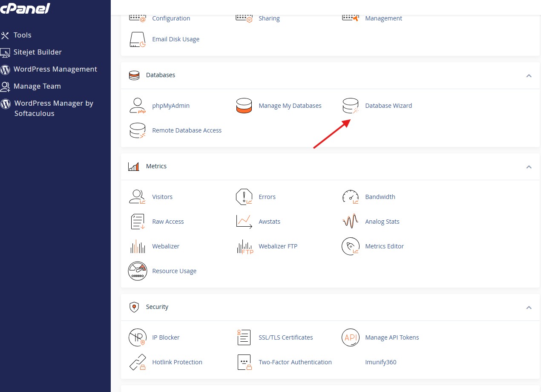Viewport: 541px width, 392px height.
Task: Click the Visitors icon
Action: [x=138, y=197]
